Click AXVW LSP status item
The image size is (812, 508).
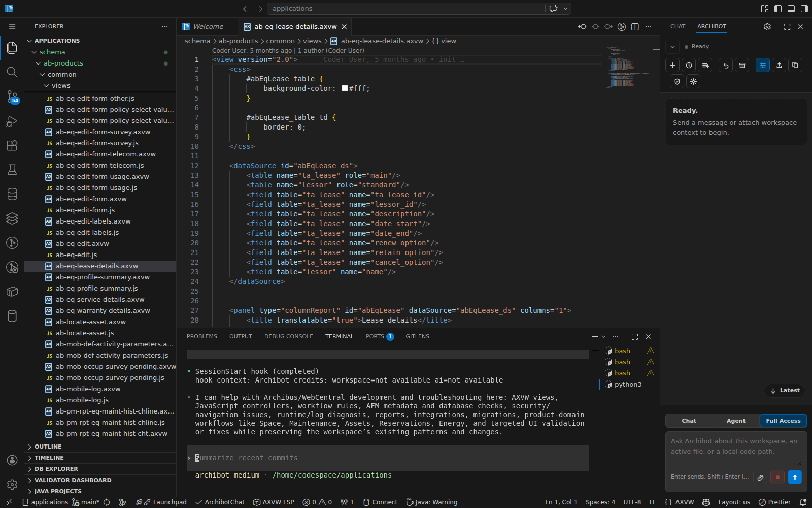(x=274, y=502)
